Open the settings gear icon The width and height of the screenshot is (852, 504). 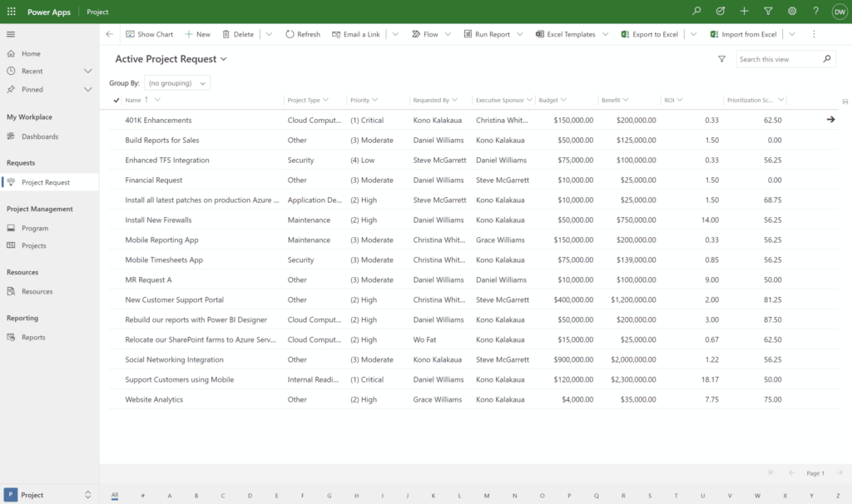[792, 12]
